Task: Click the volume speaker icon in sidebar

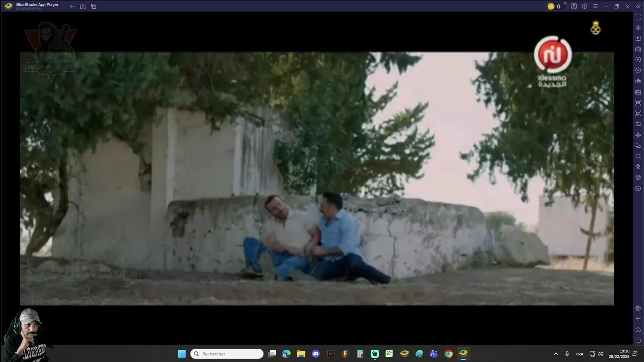Action: pos(638,28)
